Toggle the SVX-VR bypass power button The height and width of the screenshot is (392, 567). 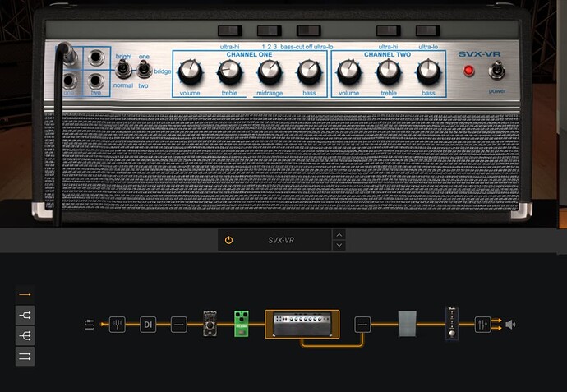[x=228, y=240]
